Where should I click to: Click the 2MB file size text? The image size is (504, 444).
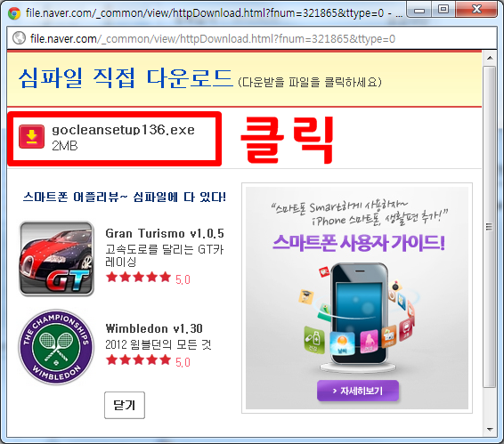pos(65,146)
